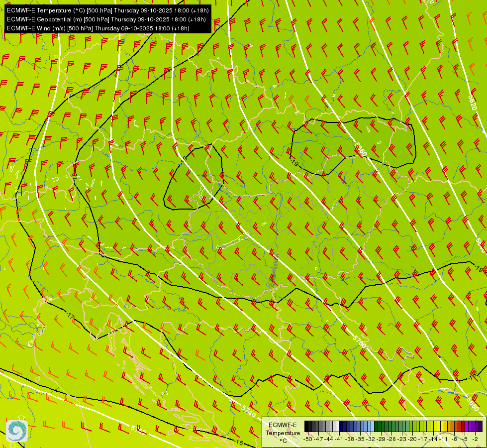Select the ECMWF-E Temperature 500 hPa title line

(x=108, y=10)
